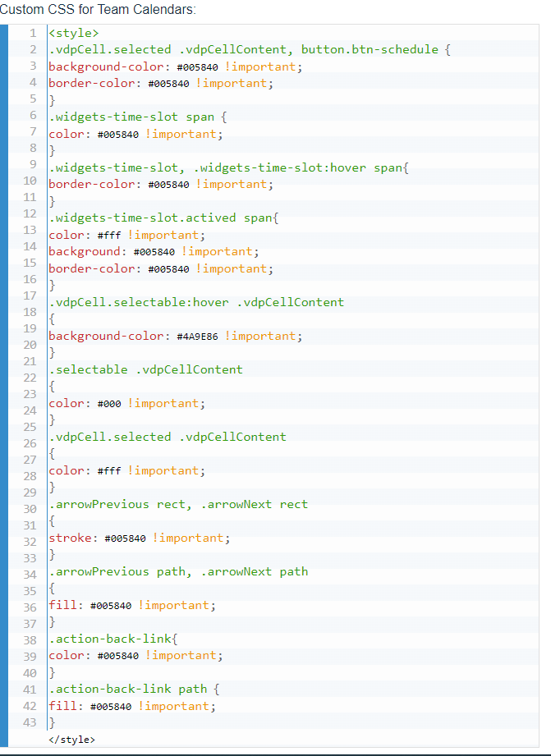The height and width of the screenshot is (756, 551).
Task: Click the .vdpCell.selectable:hover selector line
Action: (195, 302)
